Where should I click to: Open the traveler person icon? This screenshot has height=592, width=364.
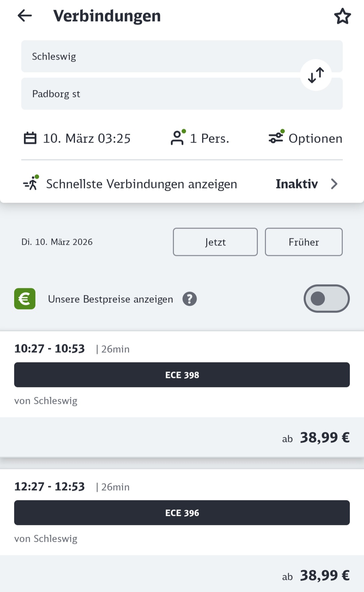(x=178, y=138)
